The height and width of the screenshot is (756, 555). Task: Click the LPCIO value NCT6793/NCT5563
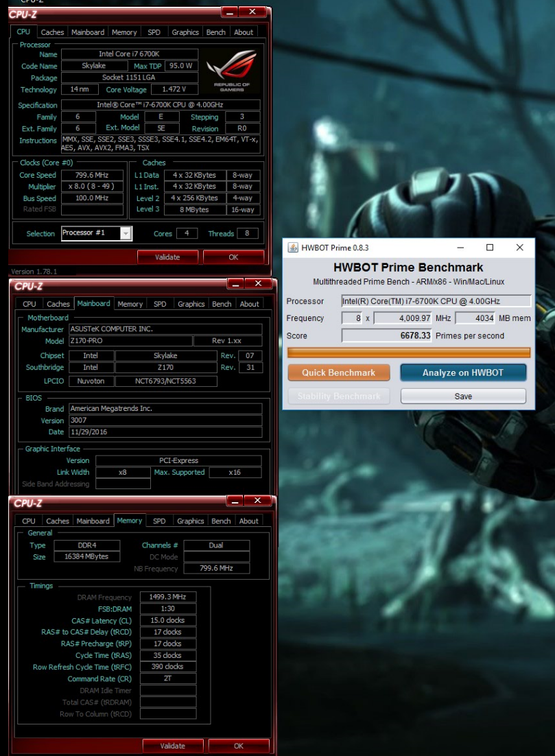[166, 381]
